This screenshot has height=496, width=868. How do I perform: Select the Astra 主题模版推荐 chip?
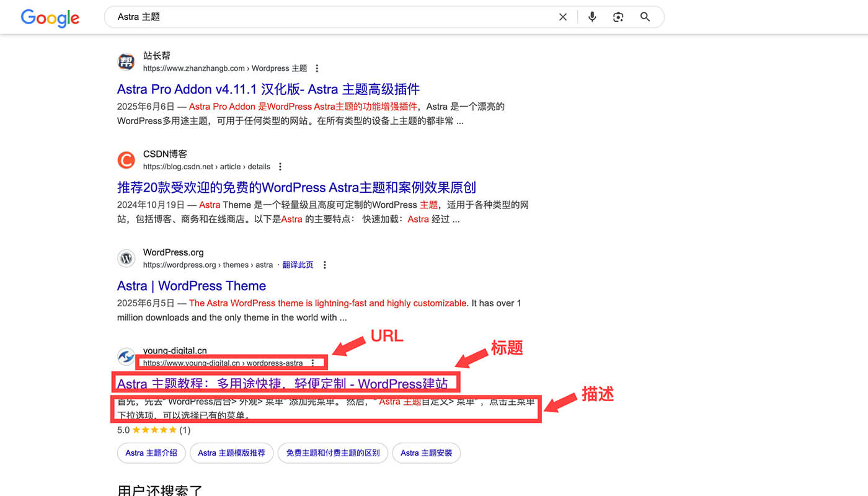231,453
